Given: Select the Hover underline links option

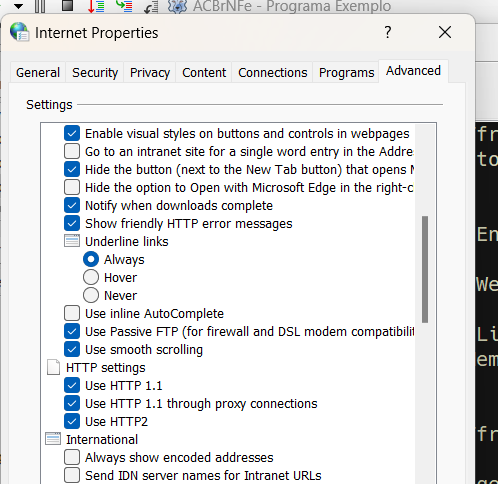Looking at the screenshot, I should coord(91,277).
